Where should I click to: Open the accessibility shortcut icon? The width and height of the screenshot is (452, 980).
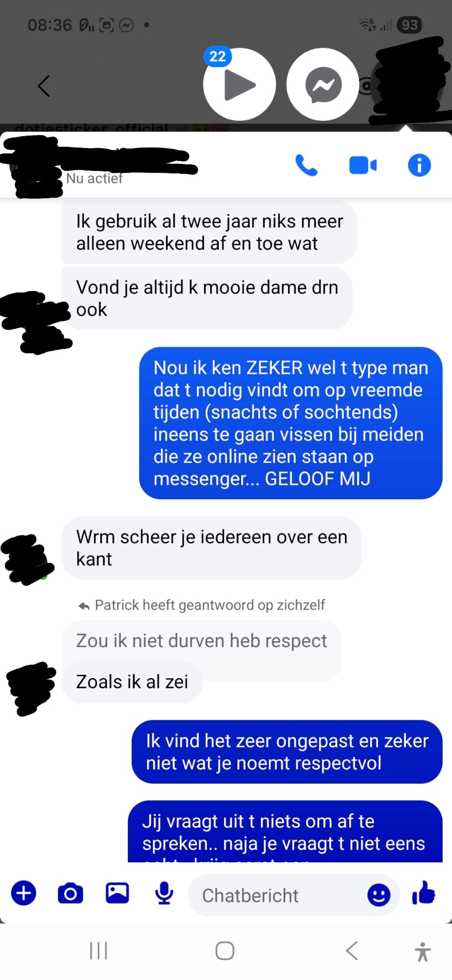coord(422,951)
